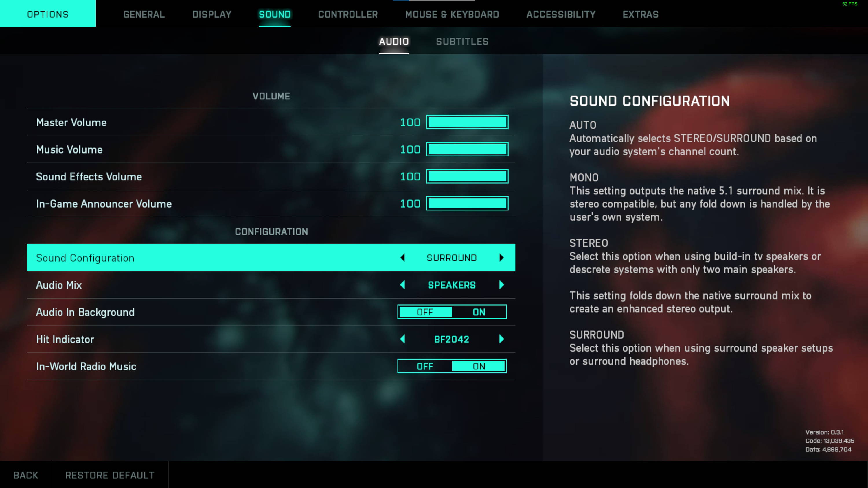Open the Mouse & Keyboard tab
Image resolution: width=868 pixels, height=488 pixels.
[x=452, y=14]
